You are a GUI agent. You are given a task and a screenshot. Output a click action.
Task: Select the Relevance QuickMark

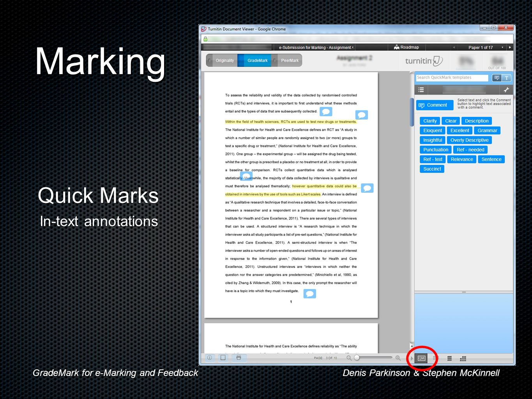point(462,159)
